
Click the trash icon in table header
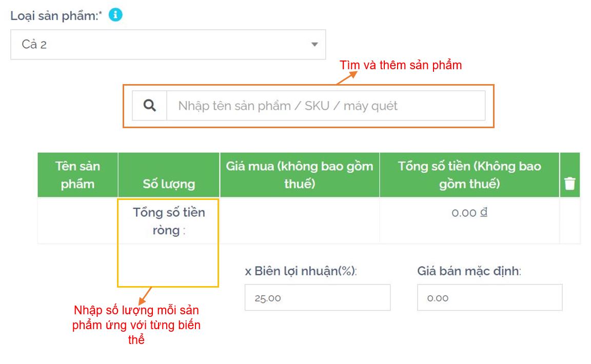(570, 183)
